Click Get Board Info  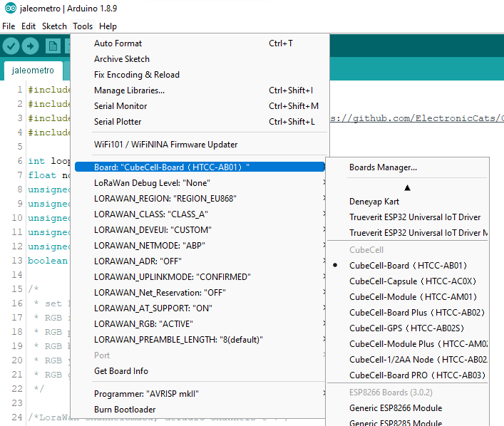click(200, 371)
